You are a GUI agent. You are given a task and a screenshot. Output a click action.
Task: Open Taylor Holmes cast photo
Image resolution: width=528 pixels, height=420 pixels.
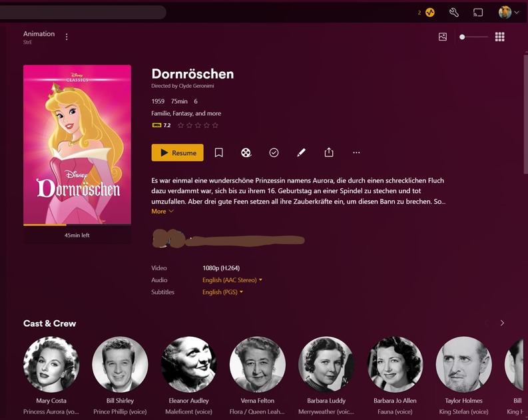(x=463, y=365)
